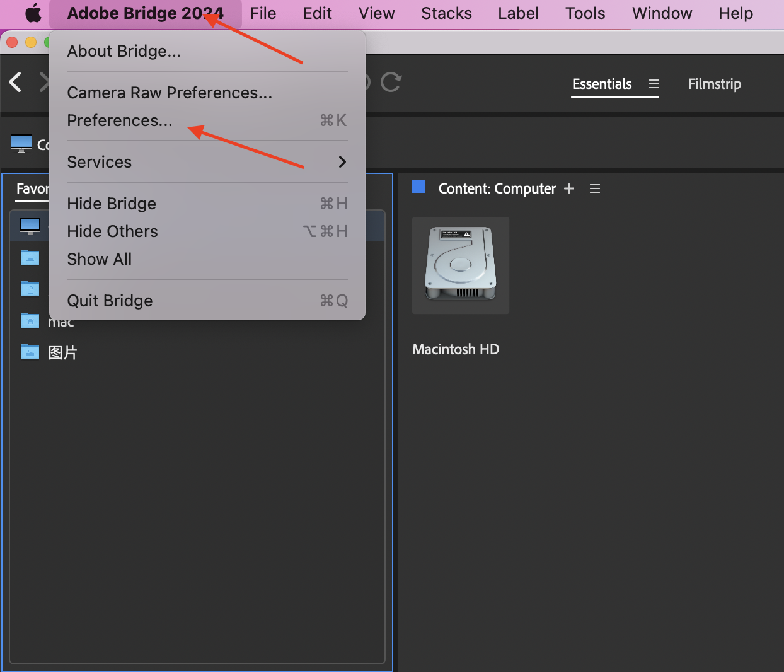Select the 图片 folder in Favorites
784x672 pixels.
click(62, 352)
